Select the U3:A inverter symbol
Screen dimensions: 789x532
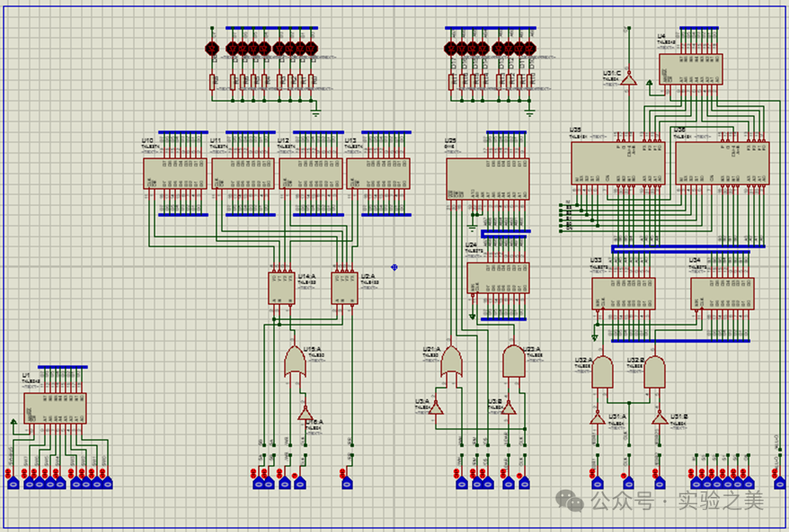(x=436, y=408)
